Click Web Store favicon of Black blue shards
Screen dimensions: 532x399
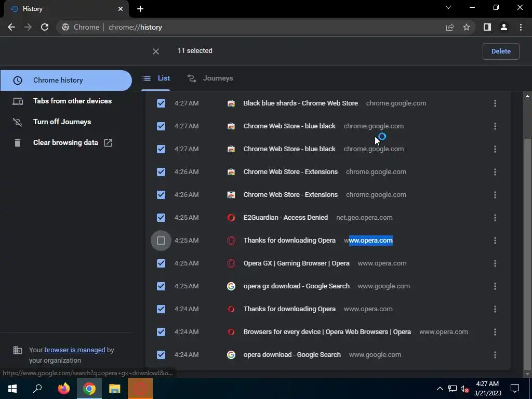(231, 103)
